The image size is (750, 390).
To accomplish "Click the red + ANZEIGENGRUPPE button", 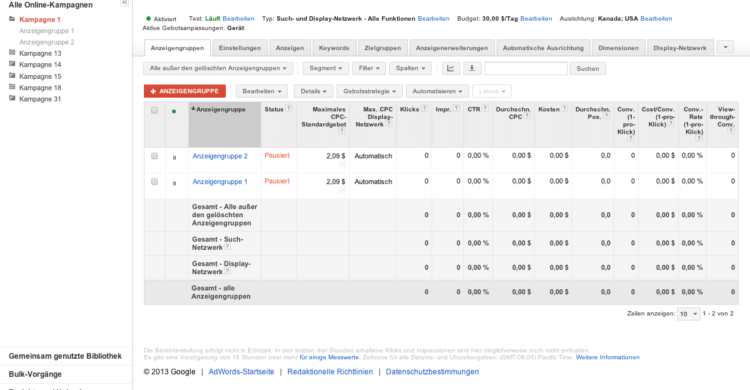I will pos(185,91).
